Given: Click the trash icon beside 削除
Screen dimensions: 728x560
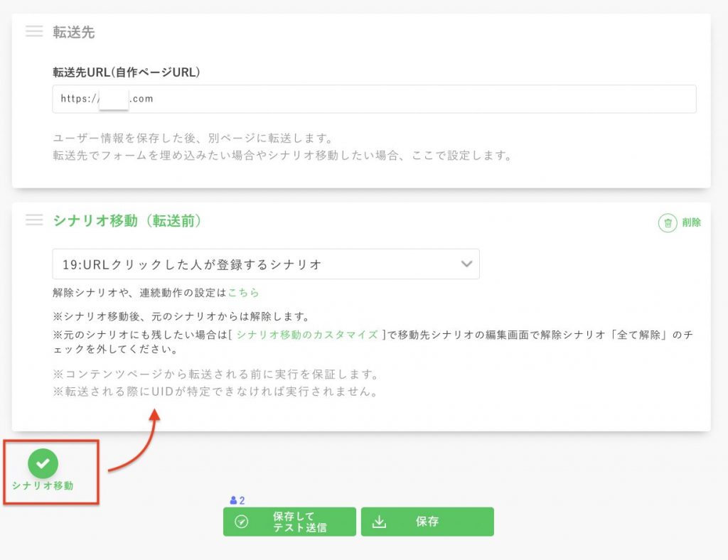Looking at the screenshot, I should [x=669, y=222].
